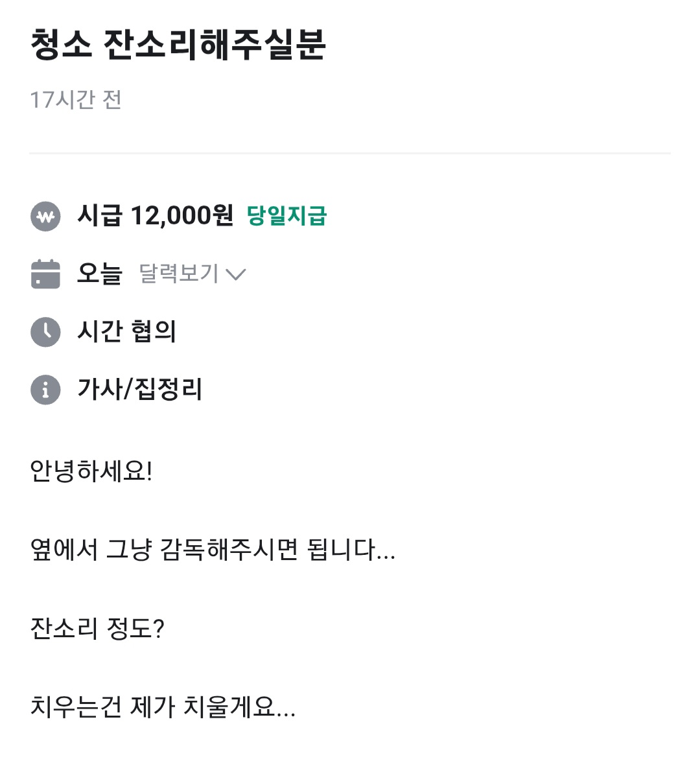The width and height of the screenshot is (700, 763).
Task: Click the clock icon beside 시간 협의
Action: [x=45, y=332]
